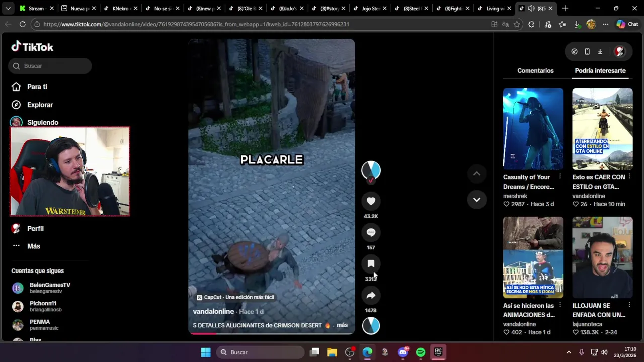Open favorites list icon
This screenshot has height=362, width=644.
562,24
